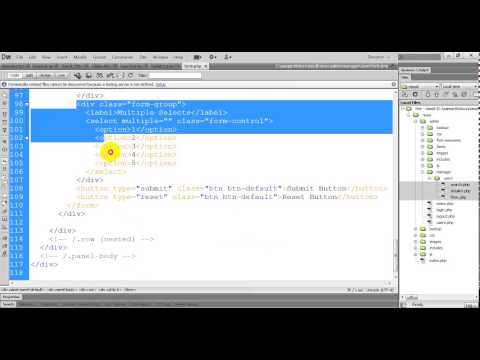
Task: Open the Commands menu
Action: 122,57
